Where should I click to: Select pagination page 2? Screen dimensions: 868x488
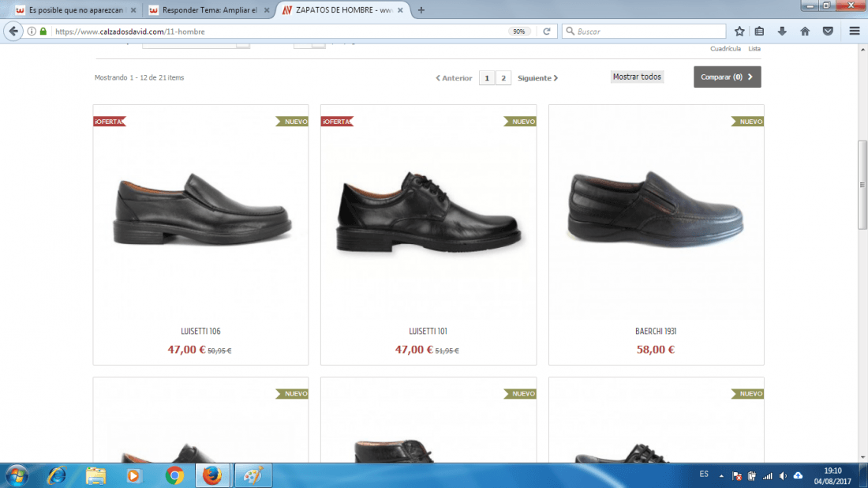[x=503, y=78]
